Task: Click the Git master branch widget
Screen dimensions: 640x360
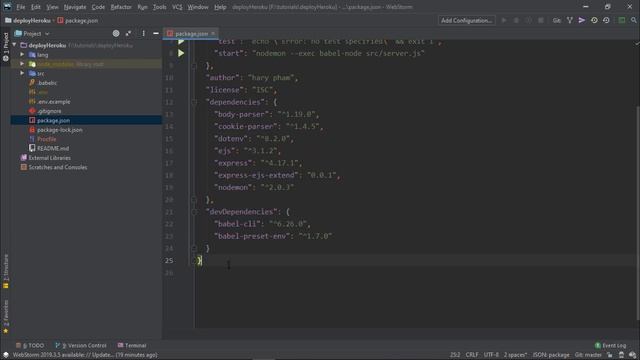Action: pyautogui.click(x=588, y=355)
